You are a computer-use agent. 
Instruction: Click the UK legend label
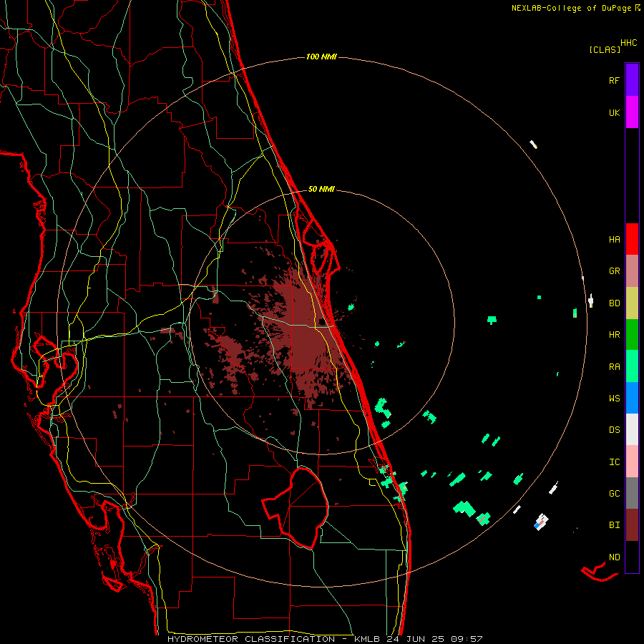click(x=614, y=112)
